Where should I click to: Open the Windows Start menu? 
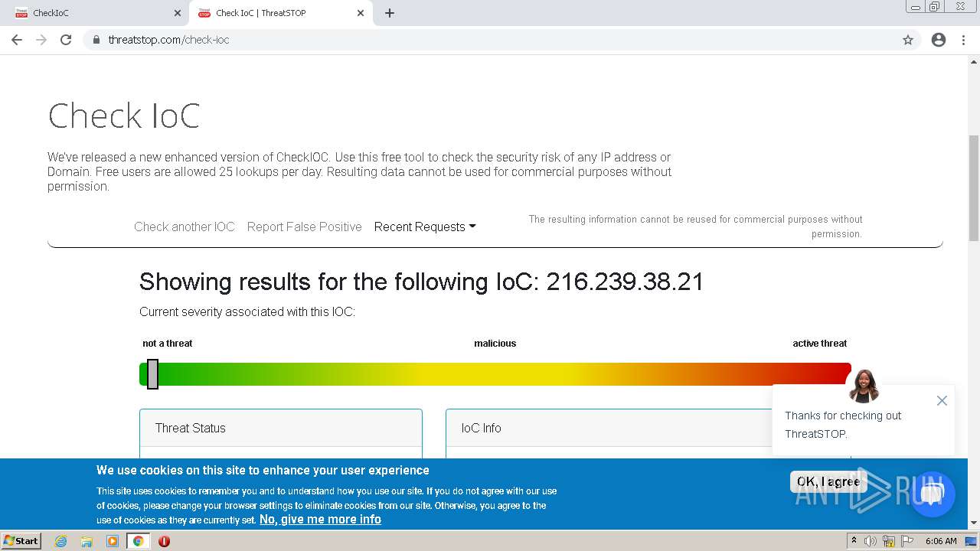[x=21, y=540]
